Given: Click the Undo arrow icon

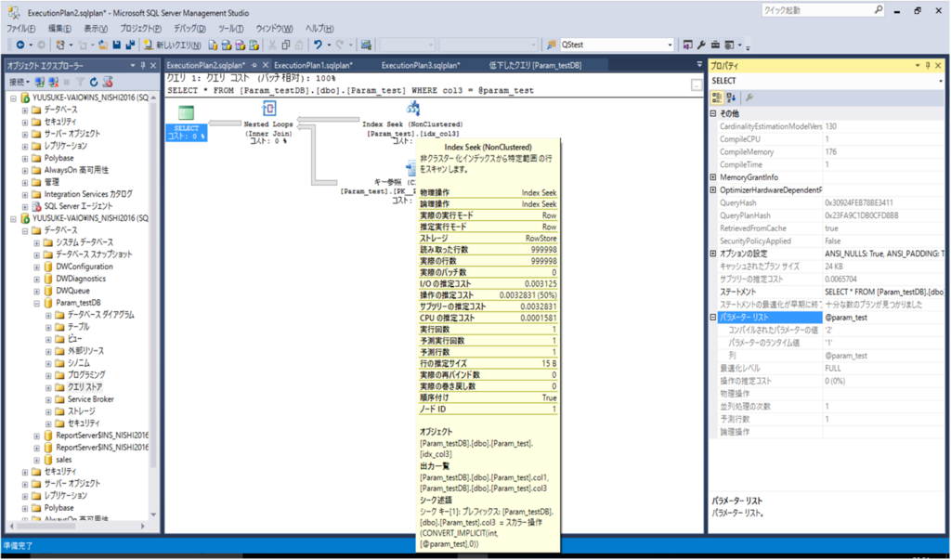Looking at the screenshot, I should [318, 45].
